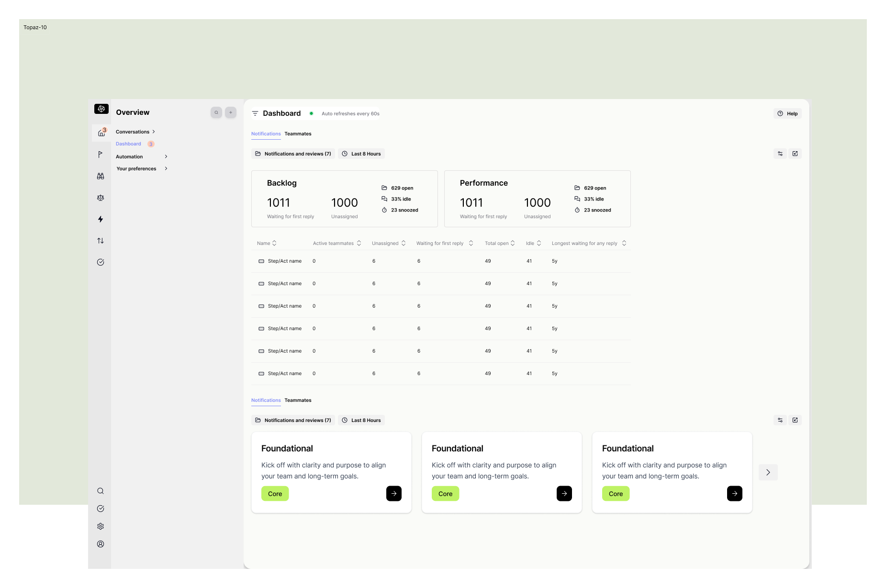Expand Your preferences section

coord(142,168)
